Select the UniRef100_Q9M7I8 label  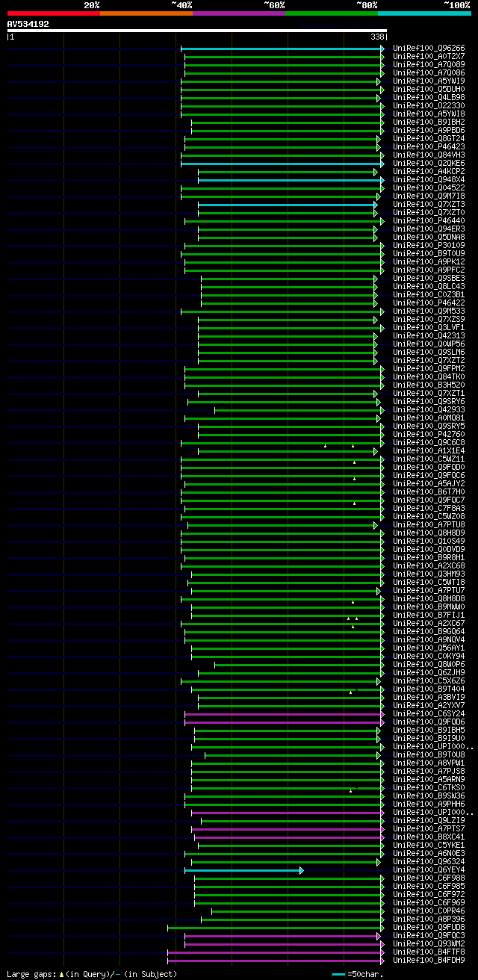(429, 196)
